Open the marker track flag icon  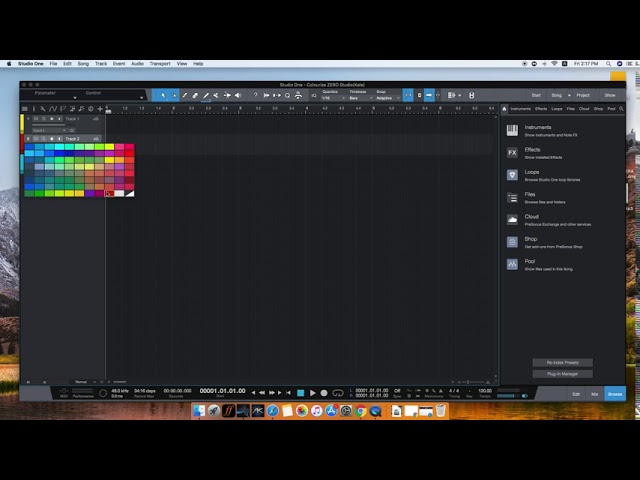point(63,109)
